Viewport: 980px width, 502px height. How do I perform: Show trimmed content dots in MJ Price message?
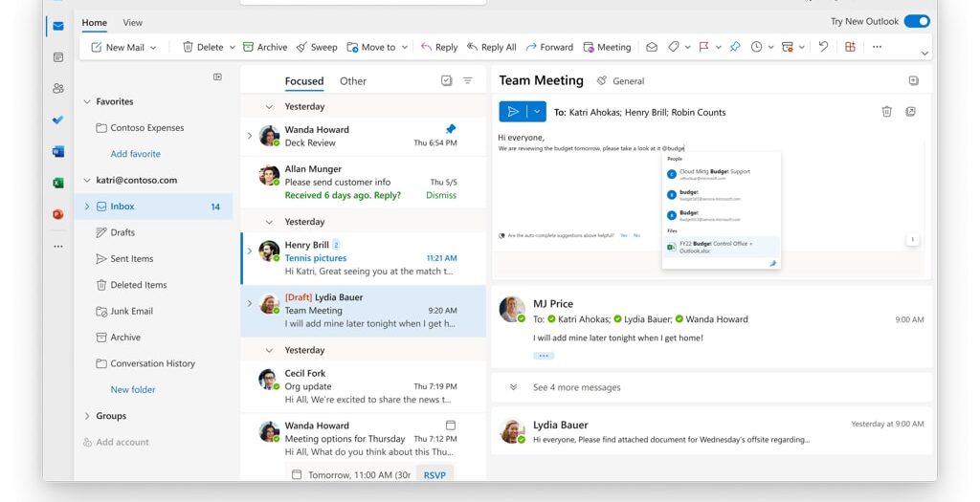click(x=544, y=356)
